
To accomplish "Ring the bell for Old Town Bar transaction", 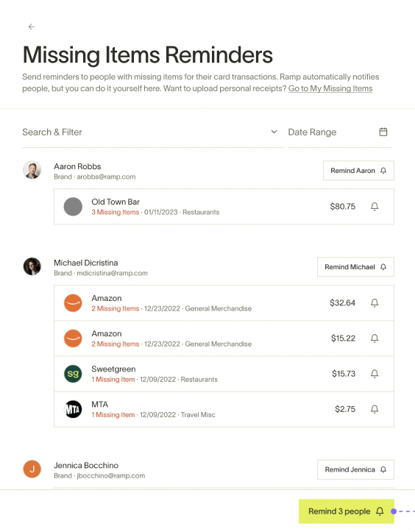I will [375, 207].
